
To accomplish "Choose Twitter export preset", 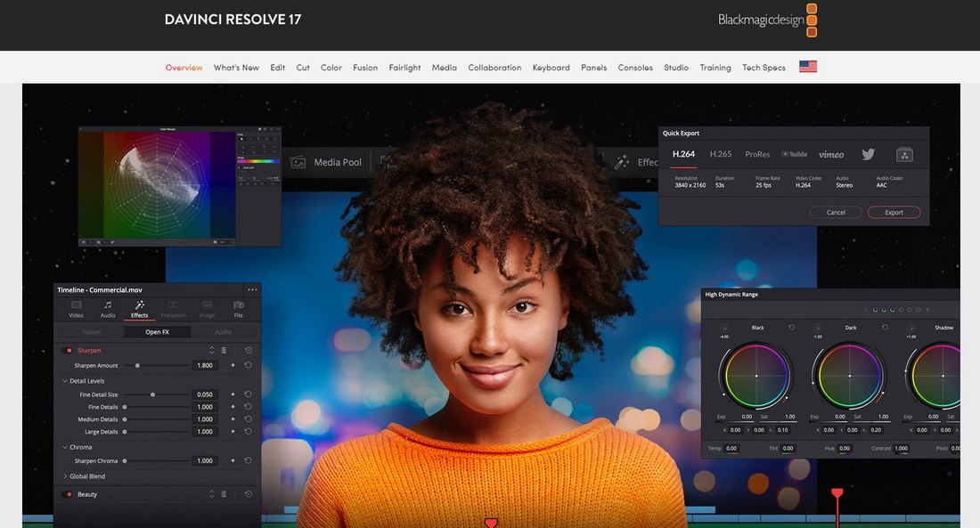I will (868, 154).
